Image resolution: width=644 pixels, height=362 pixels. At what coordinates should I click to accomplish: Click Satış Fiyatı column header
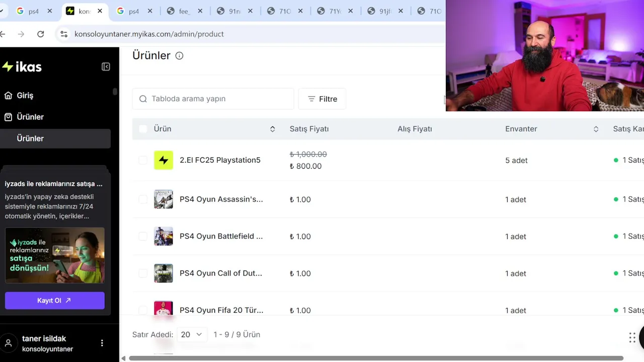point(309,129)
